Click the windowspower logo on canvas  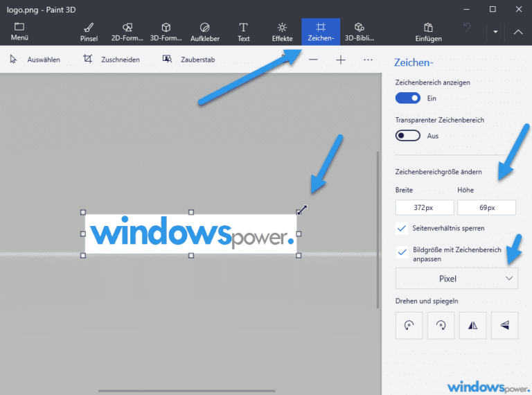pyautogui.click(x=191, y=234)
